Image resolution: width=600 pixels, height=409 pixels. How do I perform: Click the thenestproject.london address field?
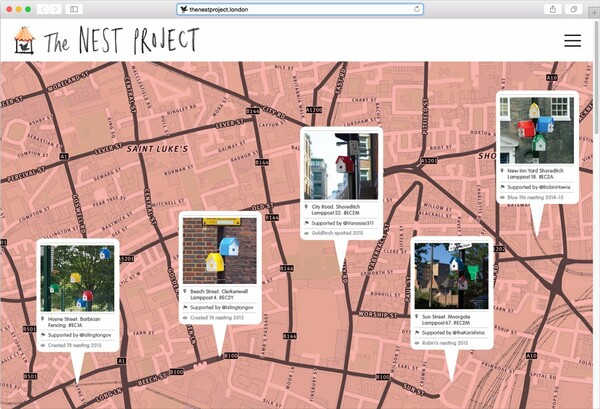tap(300, 9)
